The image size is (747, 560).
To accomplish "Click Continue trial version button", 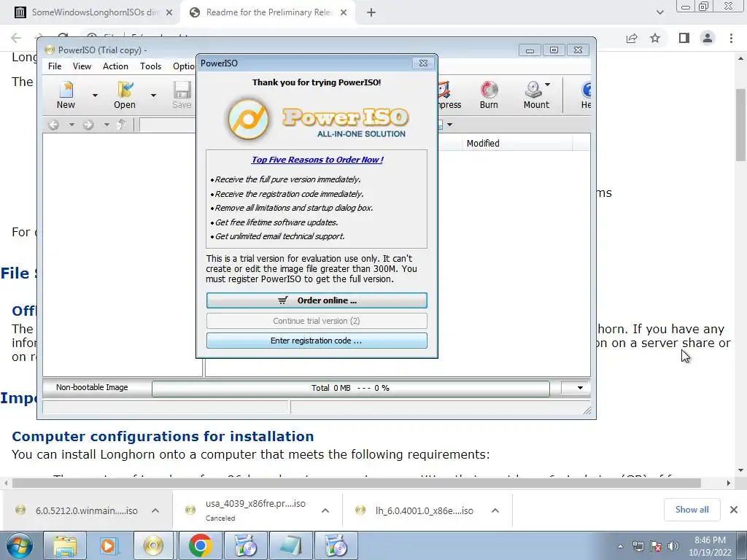I will [x=317, y=321].
